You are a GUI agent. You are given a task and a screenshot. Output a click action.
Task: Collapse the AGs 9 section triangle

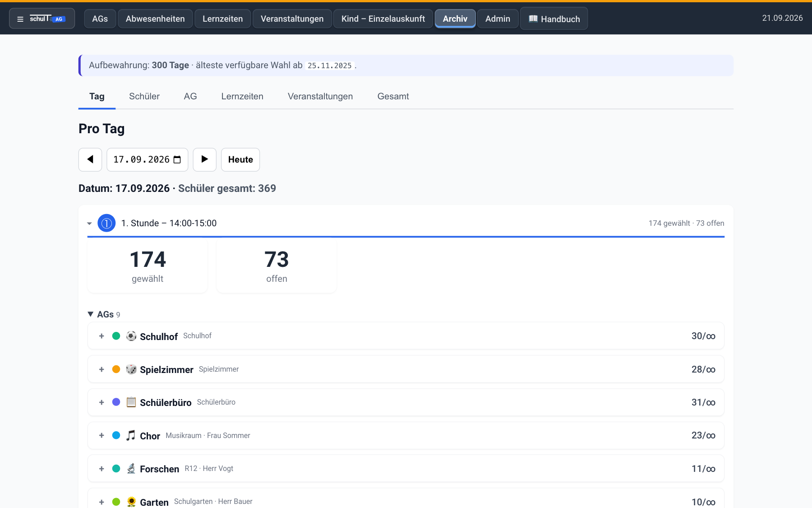click(x=91, y=314)
